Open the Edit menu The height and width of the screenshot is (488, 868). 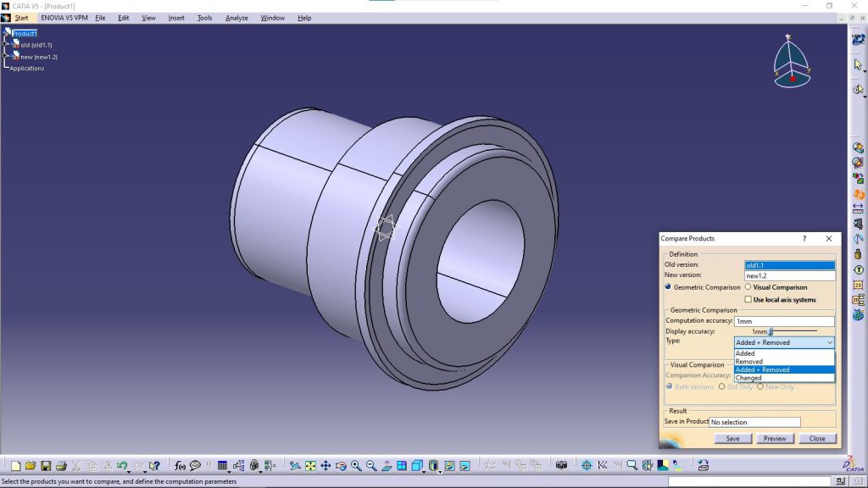click(124, 18)
